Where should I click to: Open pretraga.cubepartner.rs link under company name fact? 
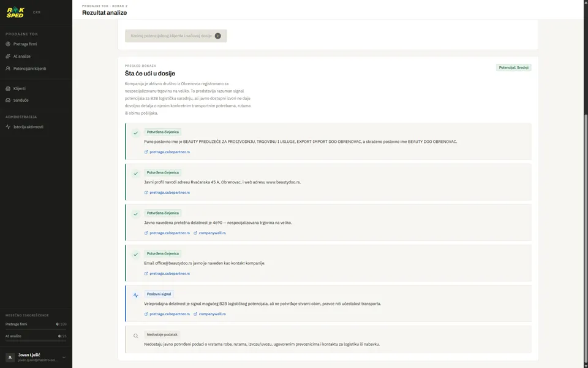tap(167, 152)
